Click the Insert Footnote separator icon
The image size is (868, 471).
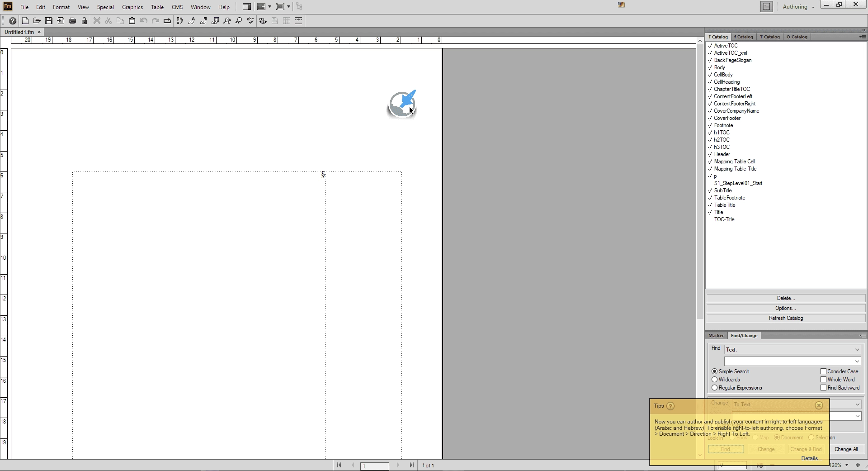point(298,21)
